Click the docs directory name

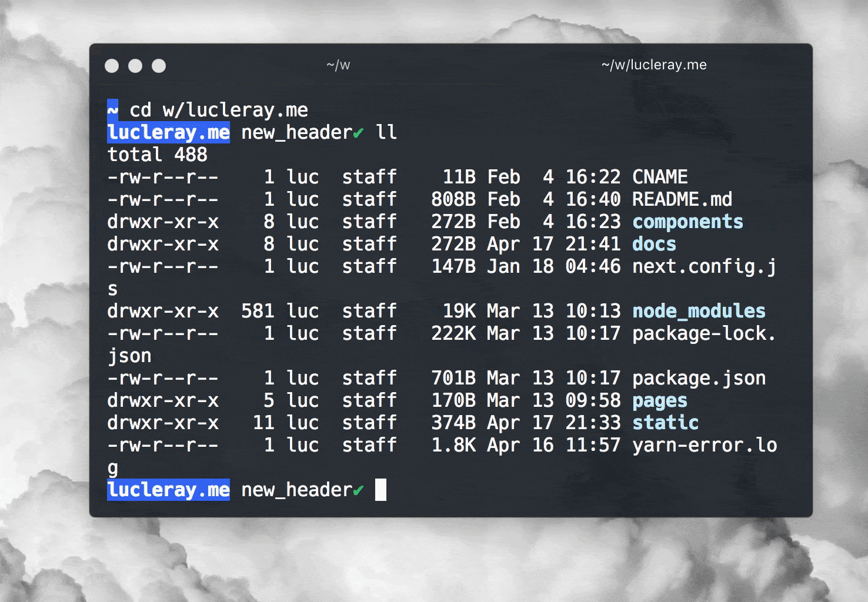654,244
